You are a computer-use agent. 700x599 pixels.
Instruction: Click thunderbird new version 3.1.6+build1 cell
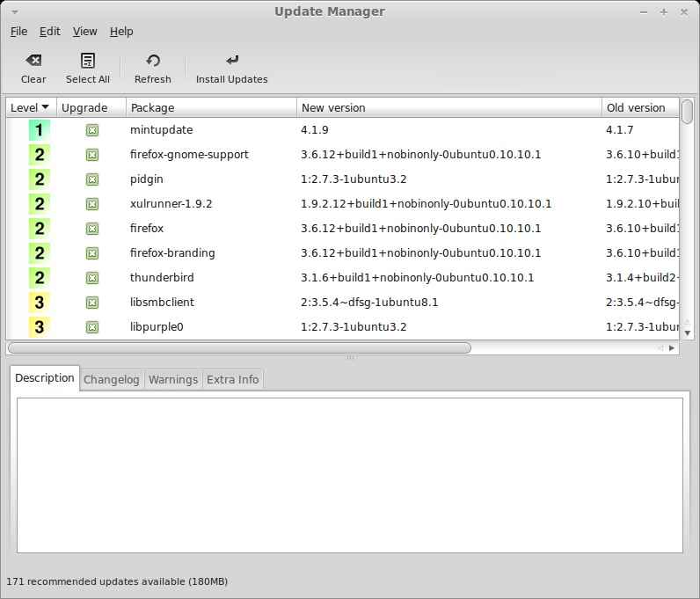tap(417, 277)
